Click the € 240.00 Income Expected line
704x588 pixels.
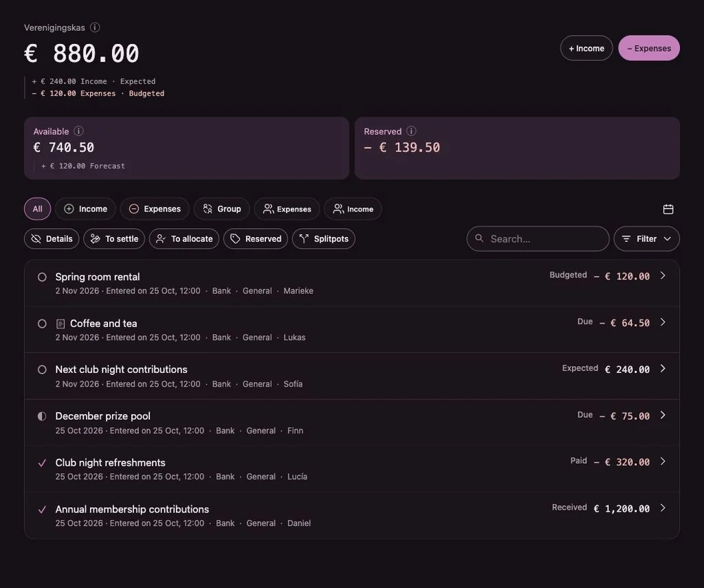click(x=93, y=81)
